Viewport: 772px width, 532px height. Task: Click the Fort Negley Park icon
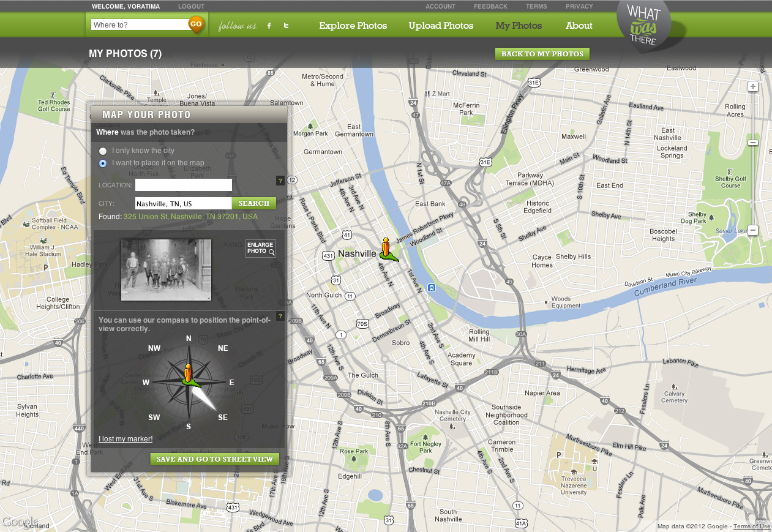pyautogui.click(x=425, y=436)
